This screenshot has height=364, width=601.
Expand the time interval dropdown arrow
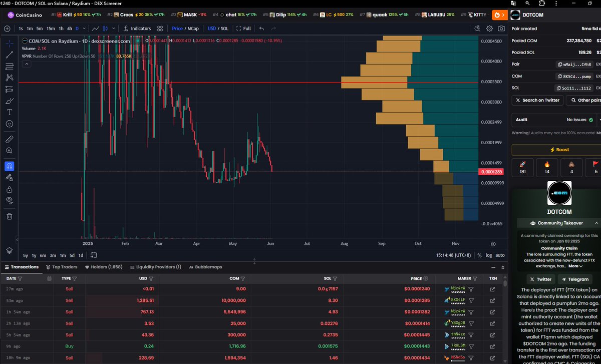83,29
